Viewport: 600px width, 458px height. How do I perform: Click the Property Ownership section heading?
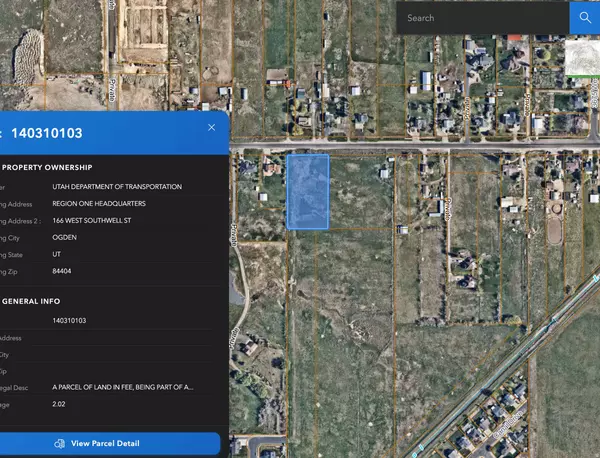point(48,167)
